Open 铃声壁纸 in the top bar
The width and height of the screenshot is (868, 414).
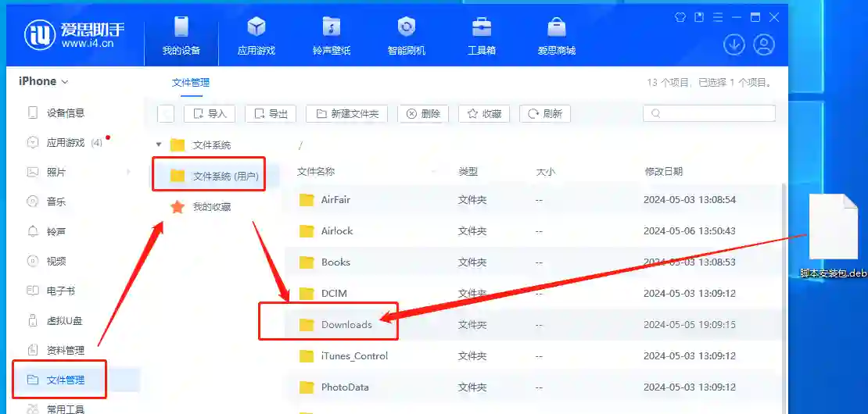pyautogui.click(x=332, y=36)
